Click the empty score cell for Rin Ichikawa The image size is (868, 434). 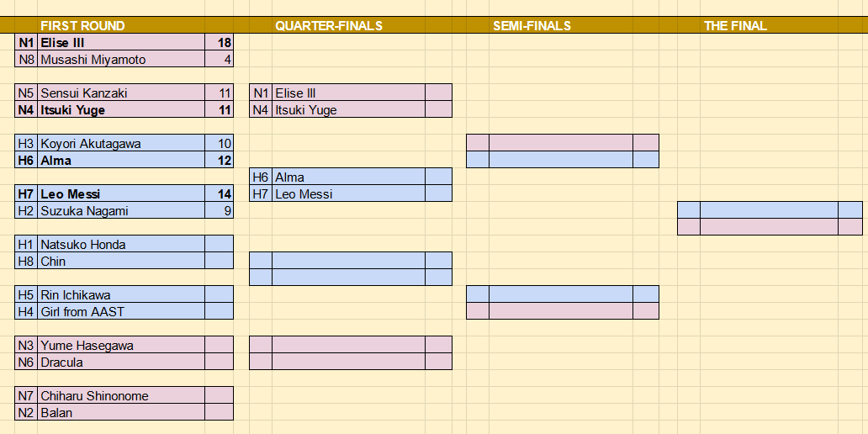(x=219, y=294)
